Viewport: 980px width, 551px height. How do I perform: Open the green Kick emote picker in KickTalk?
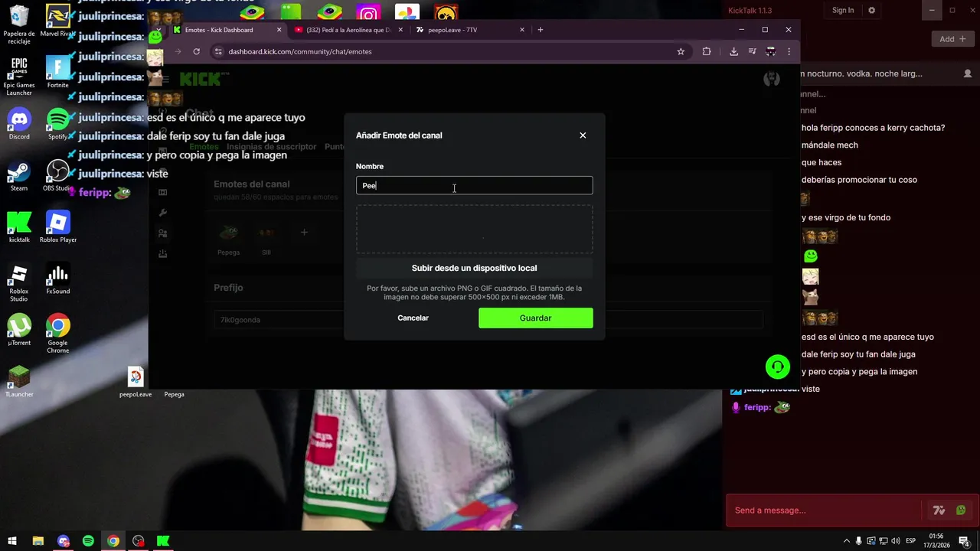(x=961, y=510)
